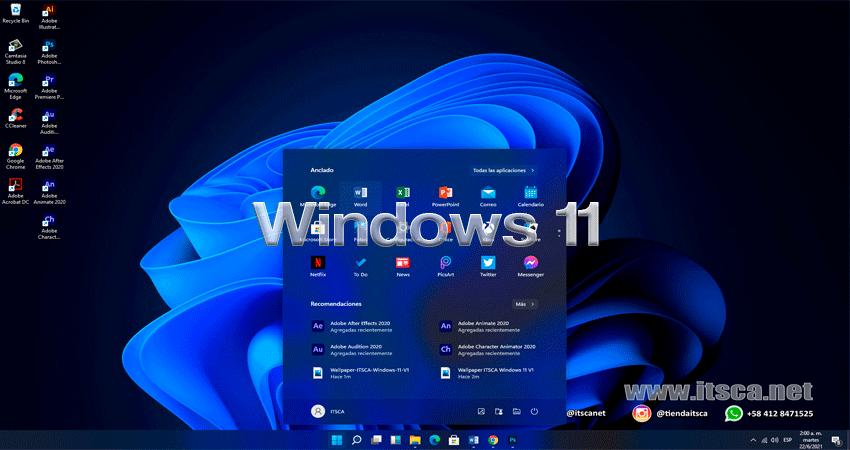The height and width of the screenshot is (450, 850).
Task: Expand 'Todas las aplicaciones' list
Action: (504, 171)
